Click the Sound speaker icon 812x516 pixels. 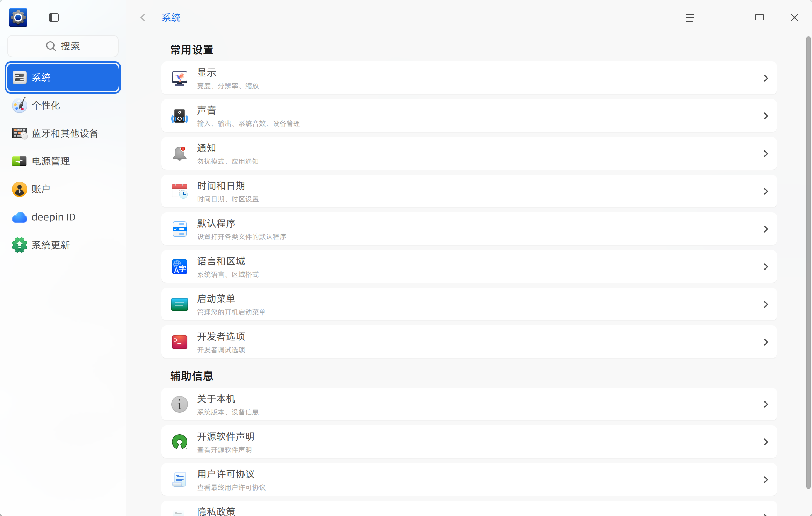180,116
